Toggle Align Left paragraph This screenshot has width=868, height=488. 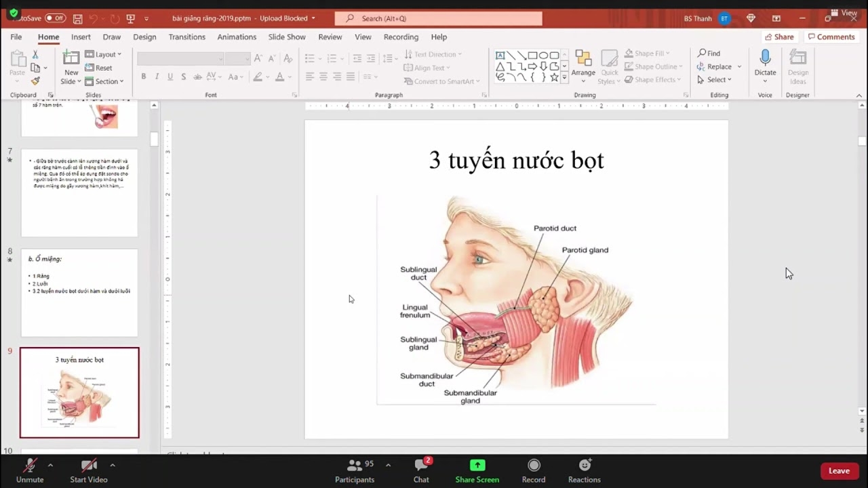[x=310, y=77]
